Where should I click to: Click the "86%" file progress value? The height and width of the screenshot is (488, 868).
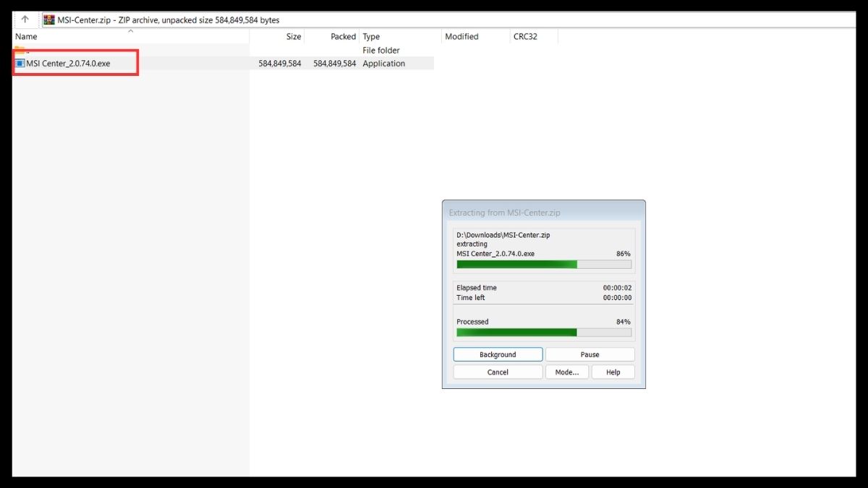(624, 254)
